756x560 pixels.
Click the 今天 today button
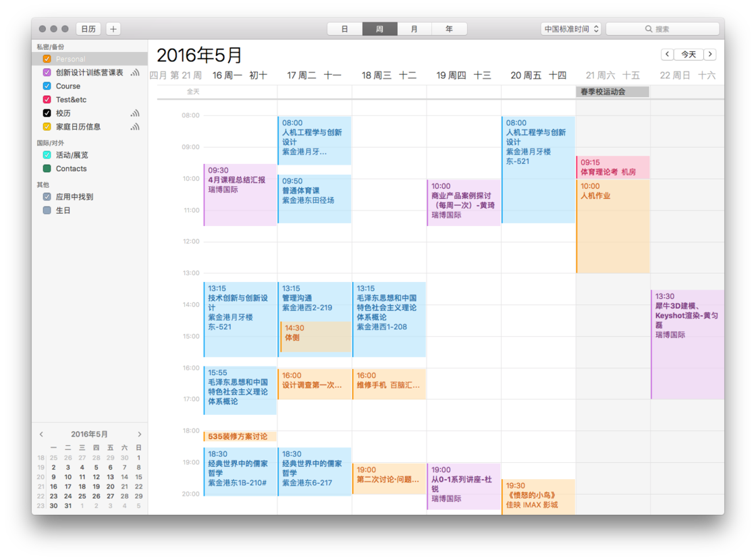(688, 55)
